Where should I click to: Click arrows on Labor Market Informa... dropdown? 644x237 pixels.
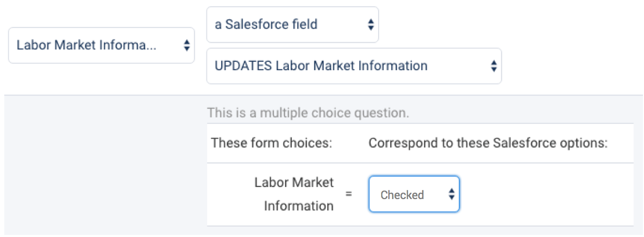[186, 46]
